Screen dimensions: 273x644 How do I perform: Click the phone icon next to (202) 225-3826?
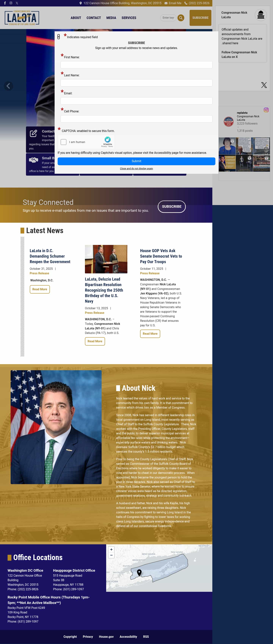[186, 3]
